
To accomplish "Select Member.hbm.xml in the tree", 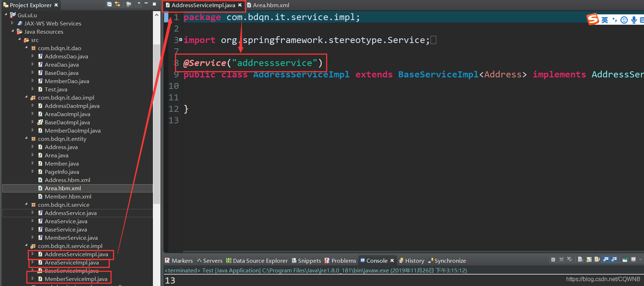I will 68,196.
